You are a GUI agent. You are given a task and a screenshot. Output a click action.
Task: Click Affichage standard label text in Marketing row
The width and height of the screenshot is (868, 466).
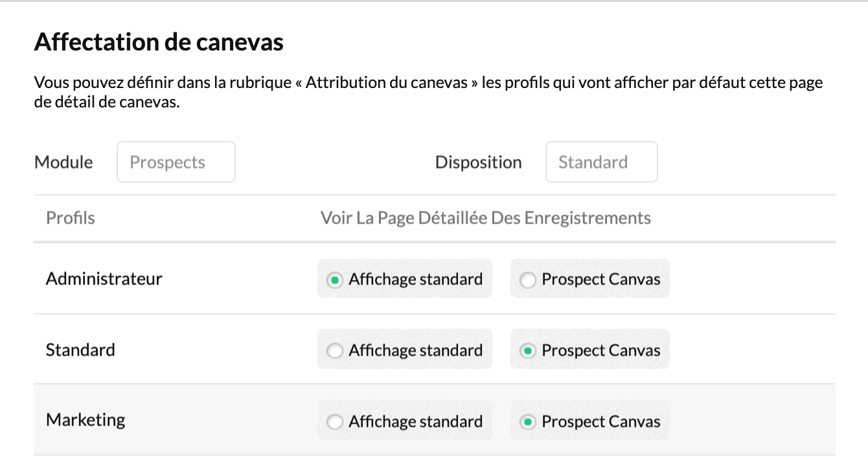pos(415,422)
